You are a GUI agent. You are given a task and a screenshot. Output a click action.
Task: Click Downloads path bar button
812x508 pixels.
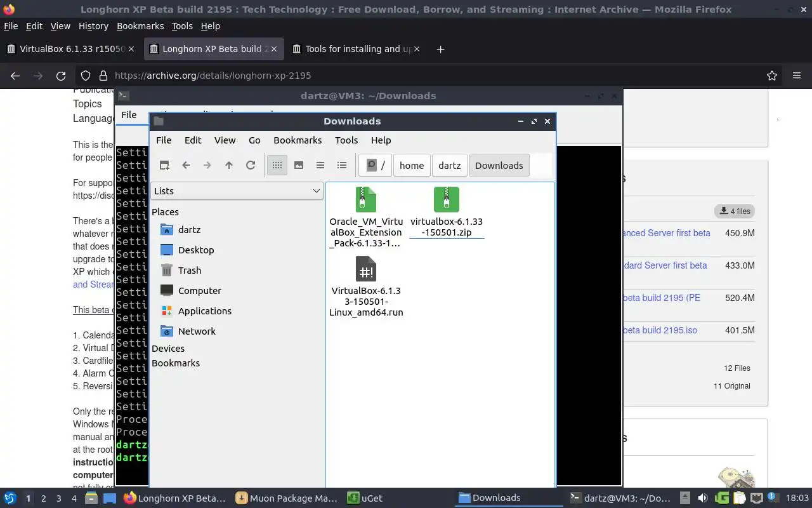click(499, 165)
